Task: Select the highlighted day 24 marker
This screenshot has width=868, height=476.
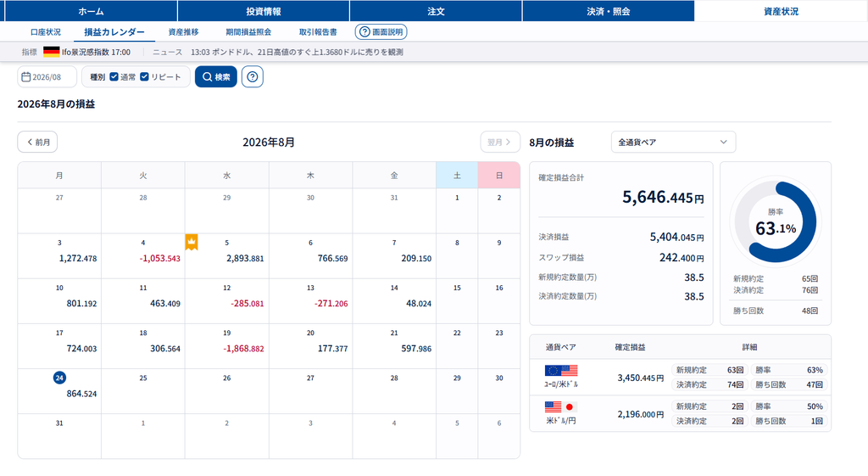Action: point(59,378)
